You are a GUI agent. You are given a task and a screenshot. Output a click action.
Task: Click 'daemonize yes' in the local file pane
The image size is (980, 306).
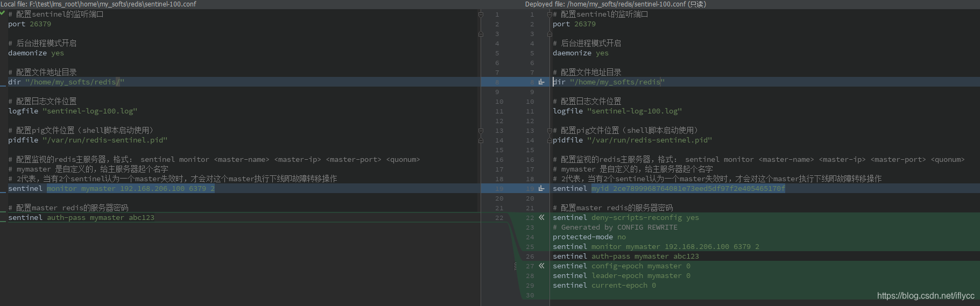36,53
